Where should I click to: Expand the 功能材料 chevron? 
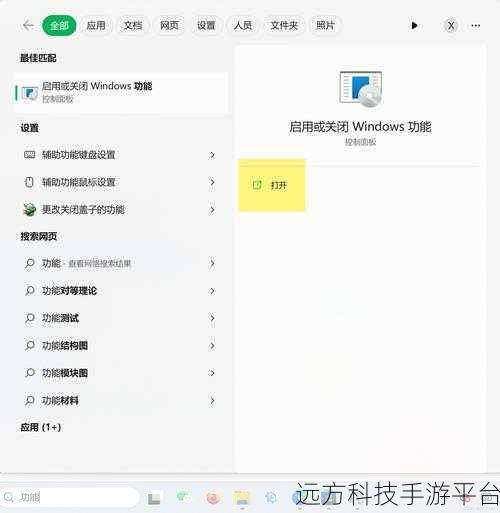click(212, 400)
